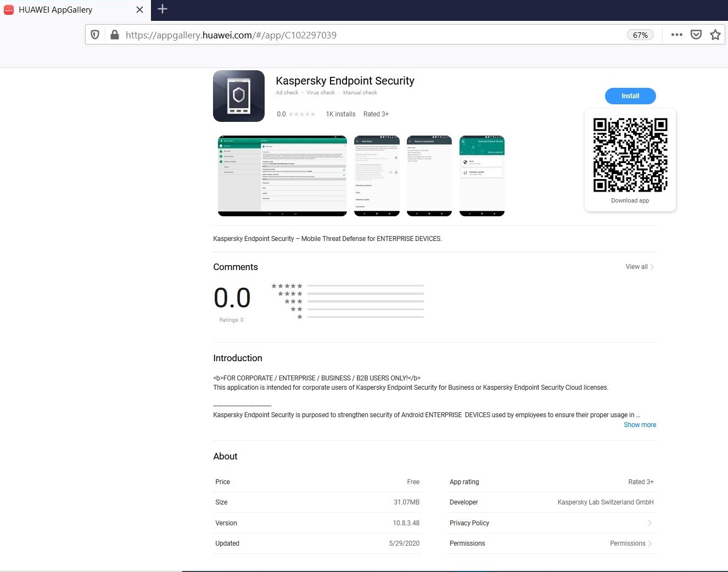
Task: Click the '1K installs' text
Action: point(340,114)
